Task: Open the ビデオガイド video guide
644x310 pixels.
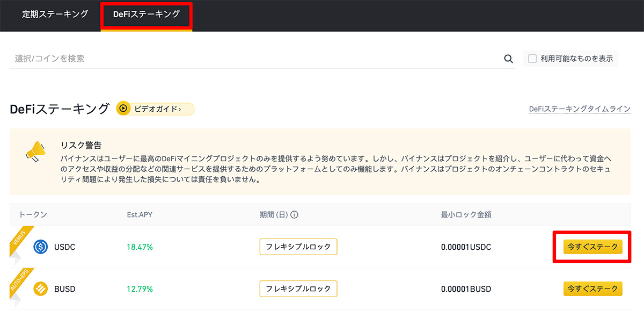Action: (155, 109)
